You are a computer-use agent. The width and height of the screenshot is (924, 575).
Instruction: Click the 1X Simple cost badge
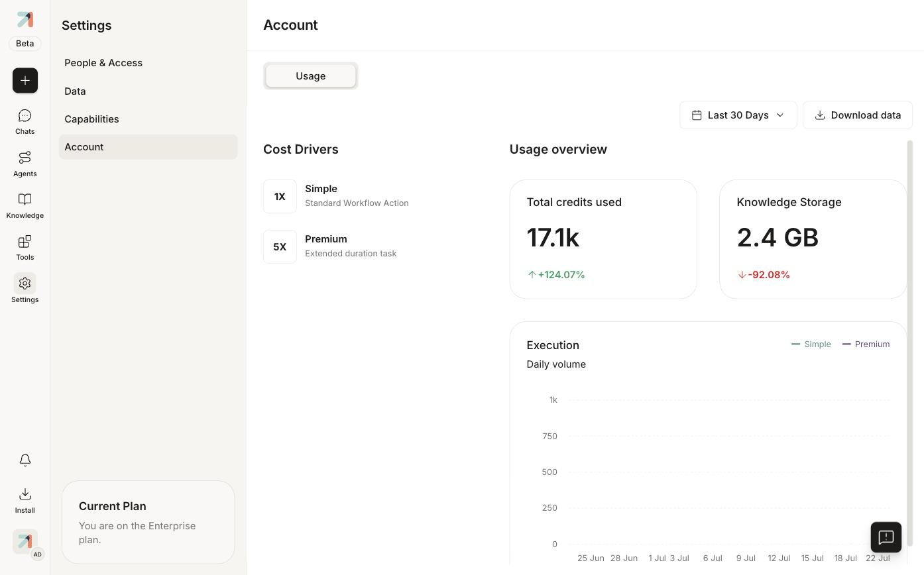280,197
